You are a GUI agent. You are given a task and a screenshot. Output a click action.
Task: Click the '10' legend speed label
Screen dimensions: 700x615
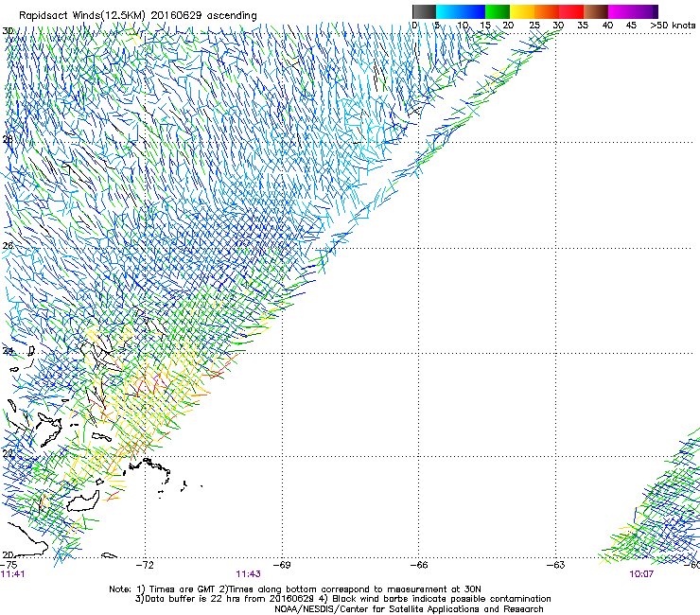(463, 26)
